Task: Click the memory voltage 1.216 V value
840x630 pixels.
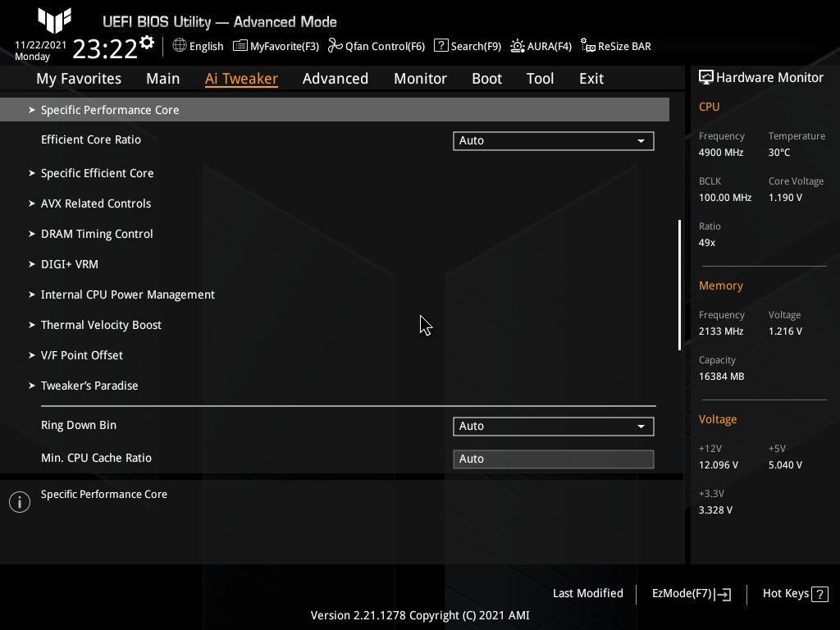Action: click(785, 331)
